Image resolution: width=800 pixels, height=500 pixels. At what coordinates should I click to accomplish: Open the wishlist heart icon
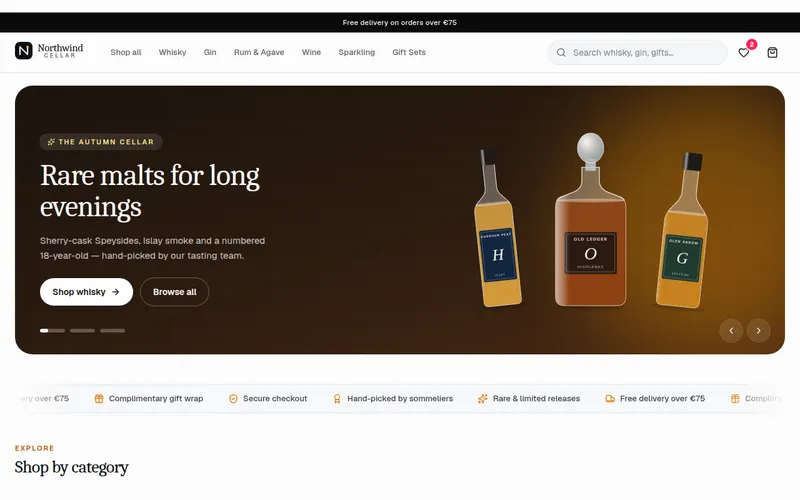743,53
